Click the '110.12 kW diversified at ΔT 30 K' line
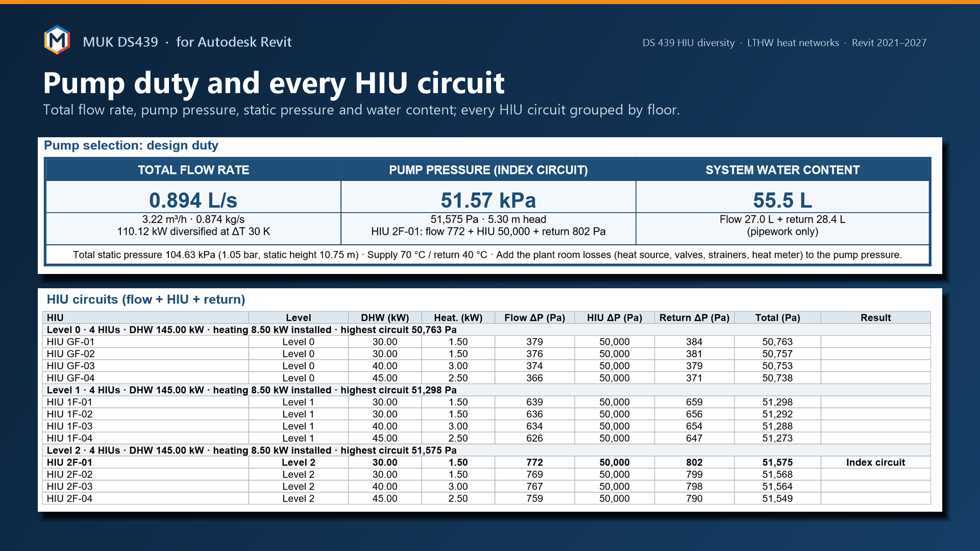 coord(193,232)
